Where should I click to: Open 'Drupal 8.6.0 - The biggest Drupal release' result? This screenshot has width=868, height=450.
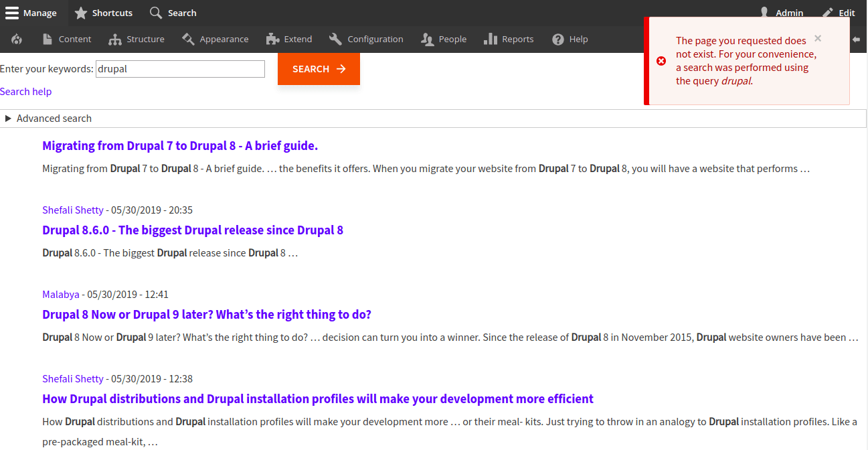pos(193,230)
